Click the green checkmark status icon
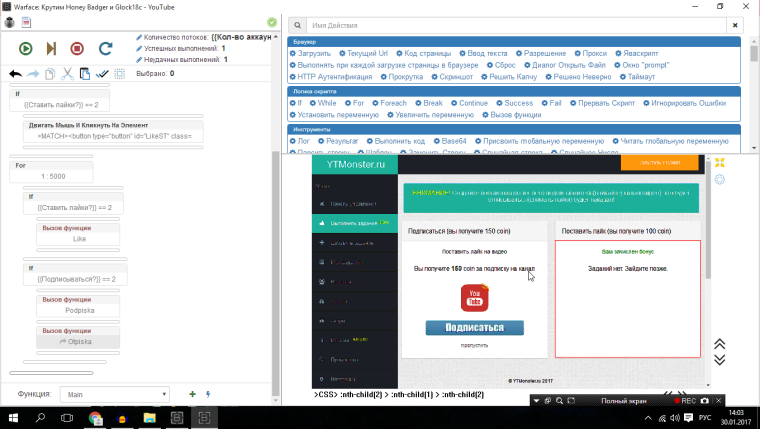This screenshot has width=760, height=429. coord(272,22)
